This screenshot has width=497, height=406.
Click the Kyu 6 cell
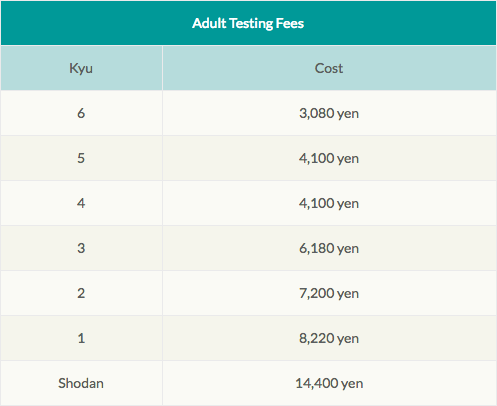coord(81,113)
